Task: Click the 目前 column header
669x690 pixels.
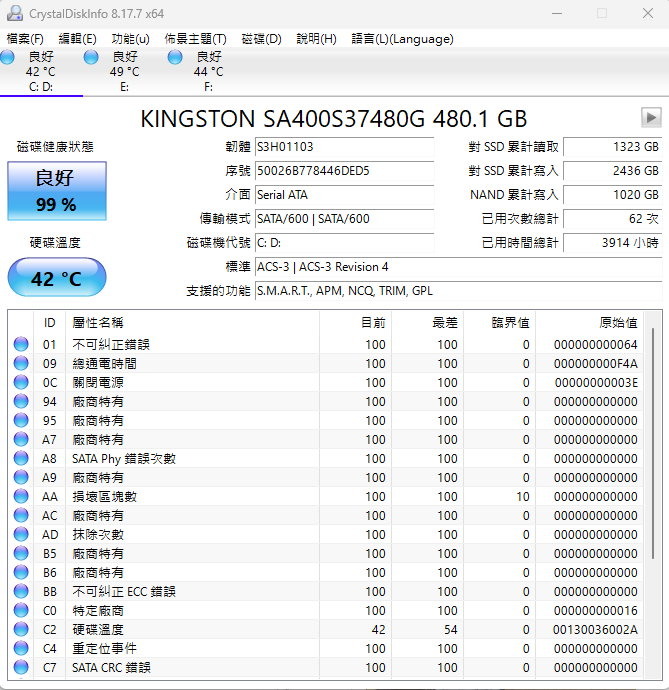Action: coord(356,323)
